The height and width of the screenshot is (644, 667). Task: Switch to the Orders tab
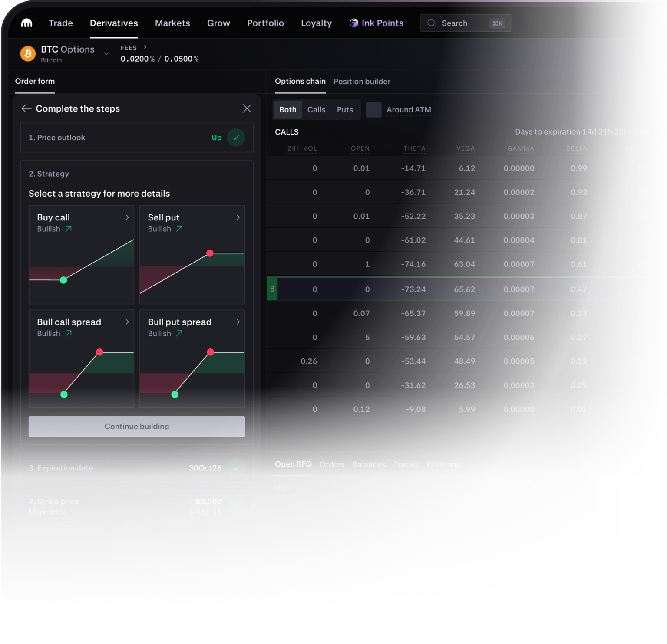332,464
